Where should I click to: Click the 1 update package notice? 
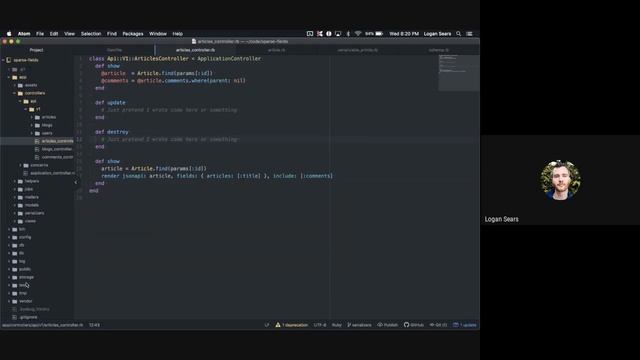(x=465, y=325)
